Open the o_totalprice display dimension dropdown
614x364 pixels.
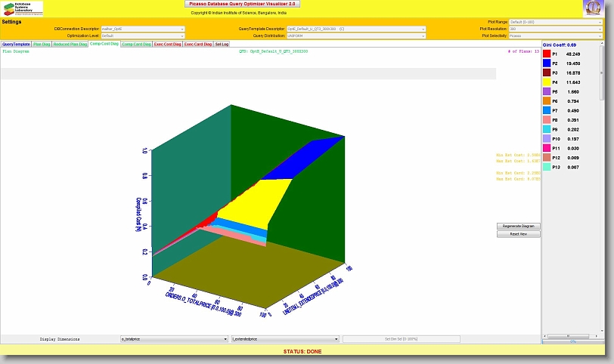[174, 339]
